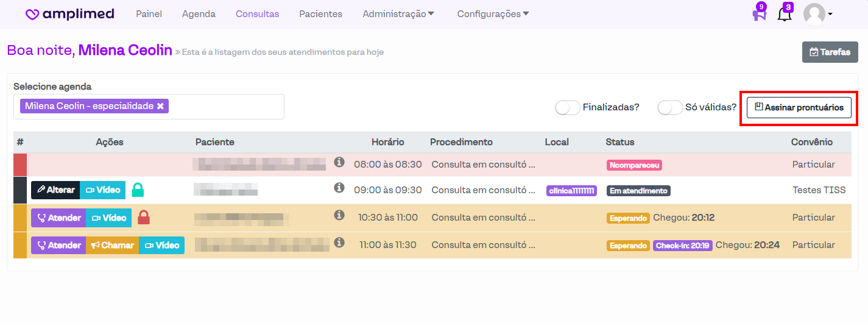
Task: Open the notifications bell icon
Action: pos(785,14)
